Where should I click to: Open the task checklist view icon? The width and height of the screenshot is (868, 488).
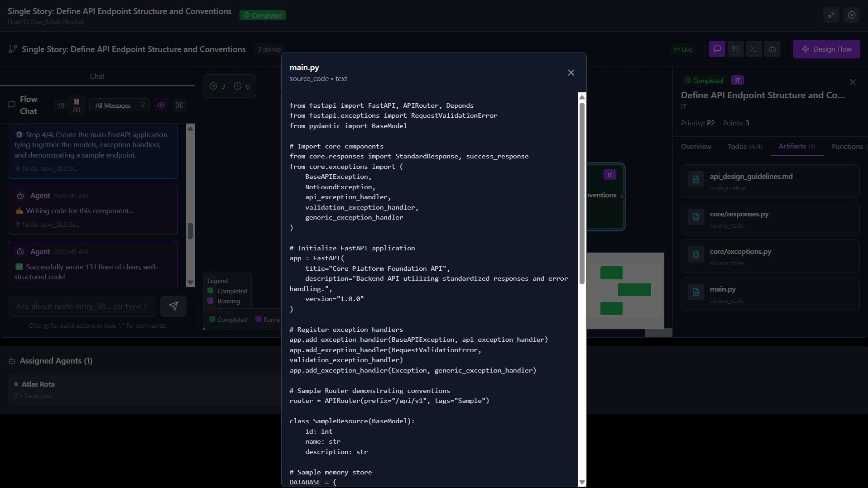(735, 49)
